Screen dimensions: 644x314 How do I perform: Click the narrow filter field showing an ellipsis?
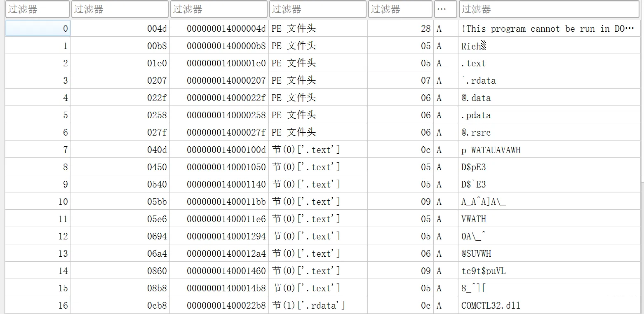coord(445,9)
